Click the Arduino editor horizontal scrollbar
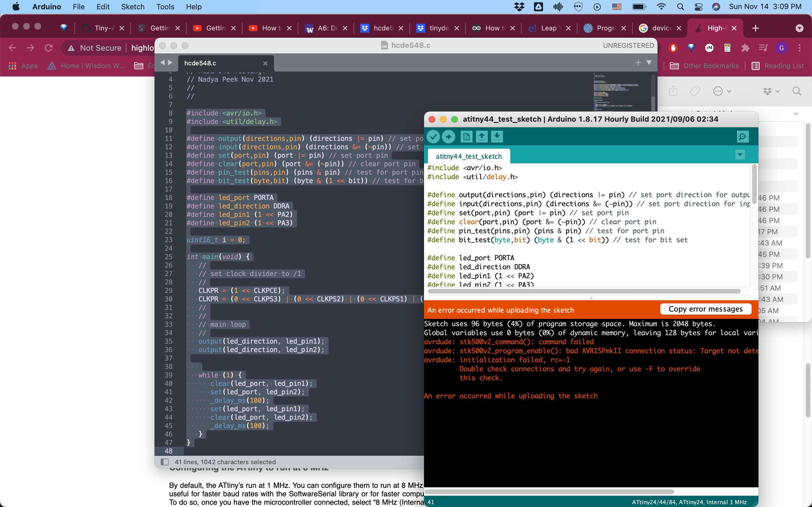This screenshot has width=812, height=507. (584, 291)
